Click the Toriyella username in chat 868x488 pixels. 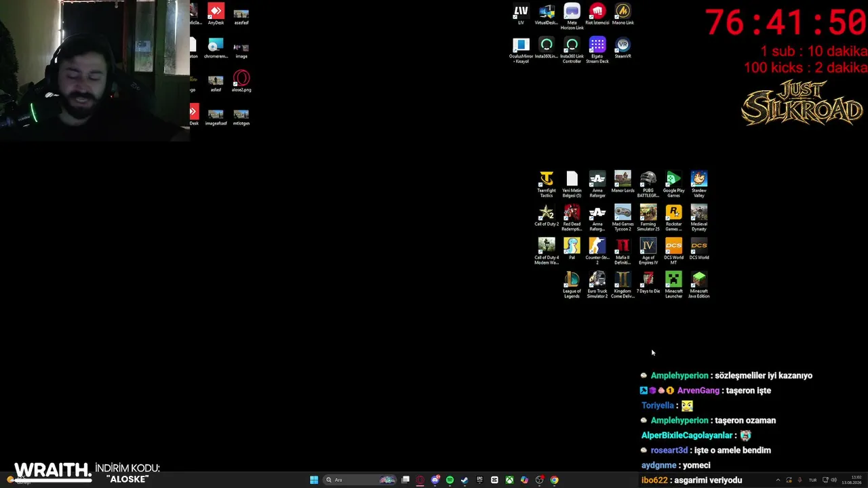(x=658, y=405)
